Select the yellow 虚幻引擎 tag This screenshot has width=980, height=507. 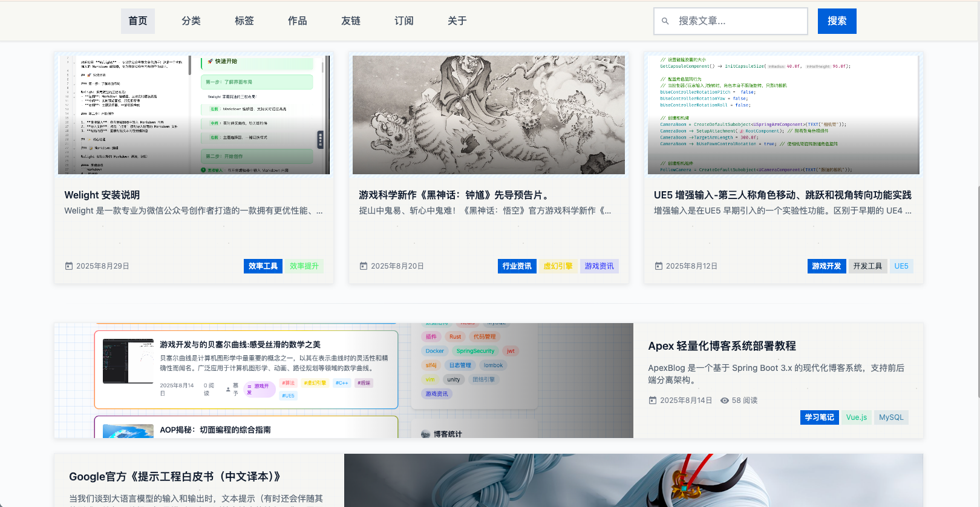(x=558, y=266)
